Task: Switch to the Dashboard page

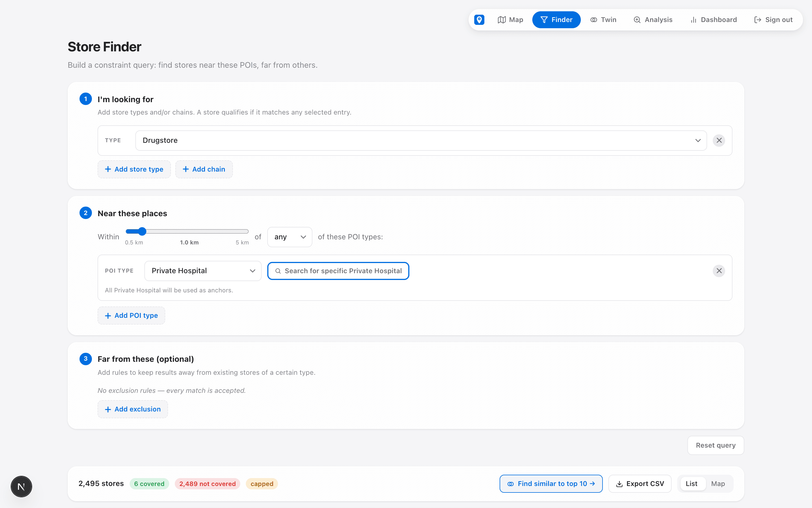Action: (x=713, y=20)
